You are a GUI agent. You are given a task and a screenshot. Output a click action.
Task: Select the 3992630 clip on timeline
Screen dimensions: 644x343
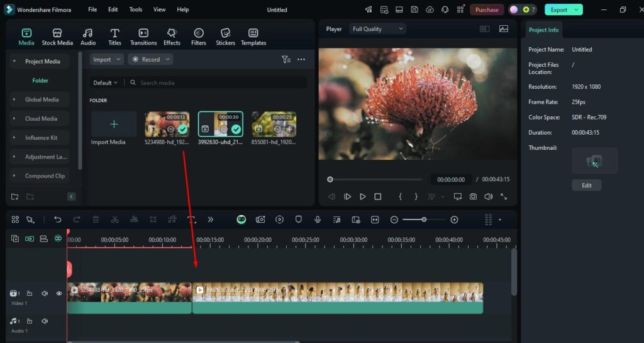tap(338, 298)
